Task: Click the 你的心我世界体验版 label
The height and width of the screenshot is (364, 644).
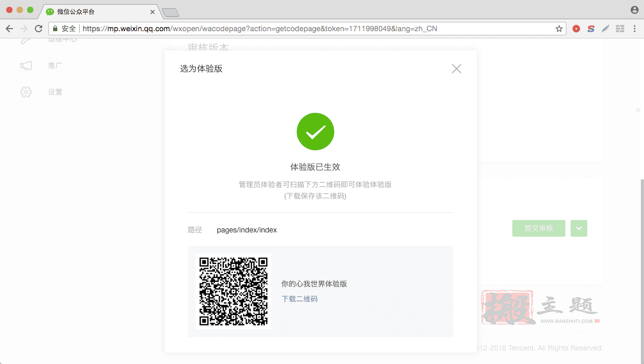Action: (314, 284)
